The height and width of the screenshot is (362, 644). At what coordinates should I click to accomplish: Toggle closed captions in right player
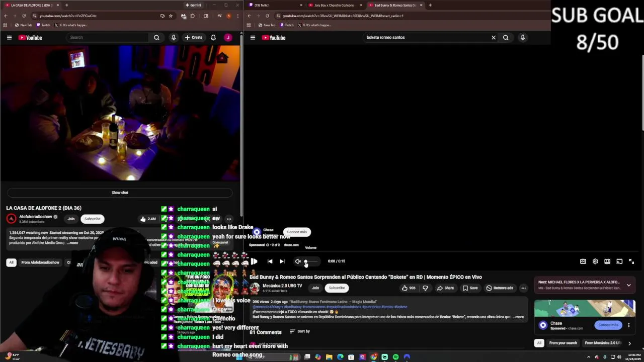click(583, 261)
